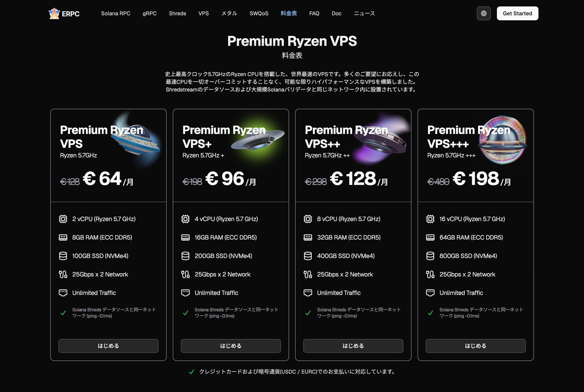This screenshot has height=392, width=584.
Task: Click the € 128 price on VPS++ card
Action: (x=353, y=179)
